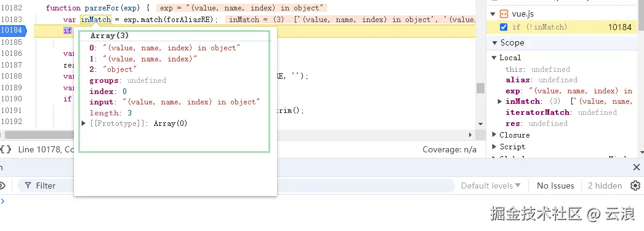Click the breakpoint marker on line 10184
The image size is (644, 231).
[x=12, y=30]
